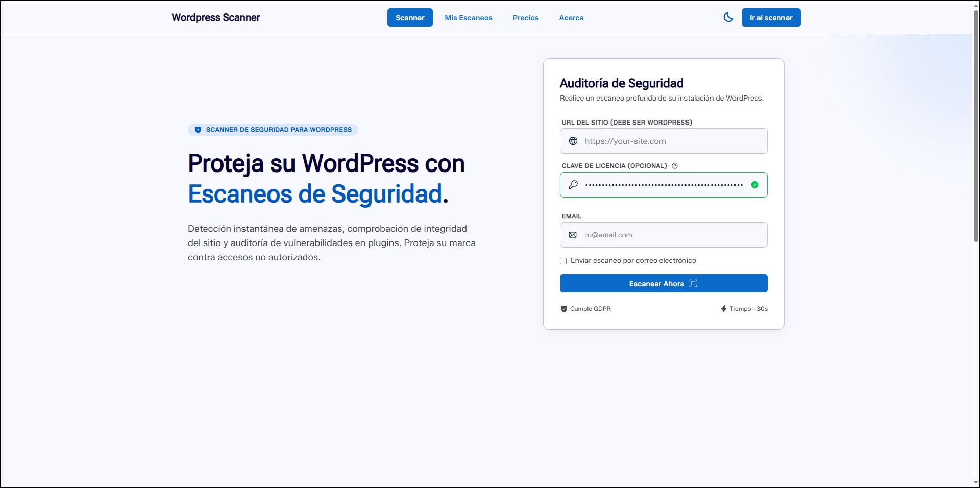Click the Cumple GDPR label
This screenshot has width=980, height=488.
[x=590, y=309]
